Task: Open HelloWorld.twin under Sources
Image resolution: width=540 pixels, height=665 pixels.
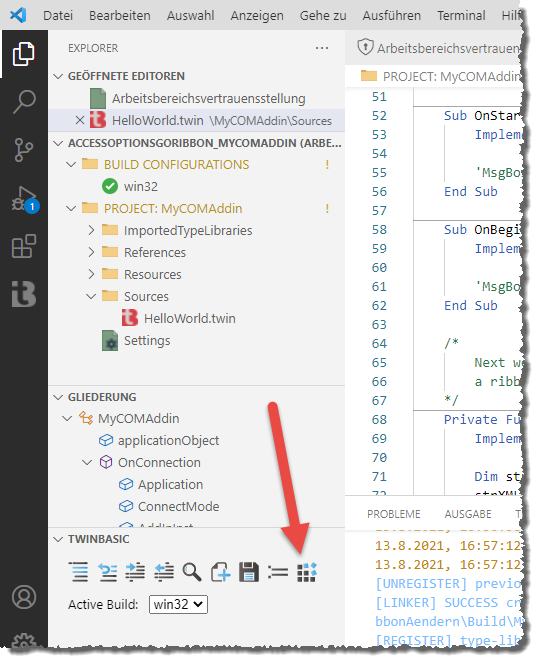Action: 190,319
